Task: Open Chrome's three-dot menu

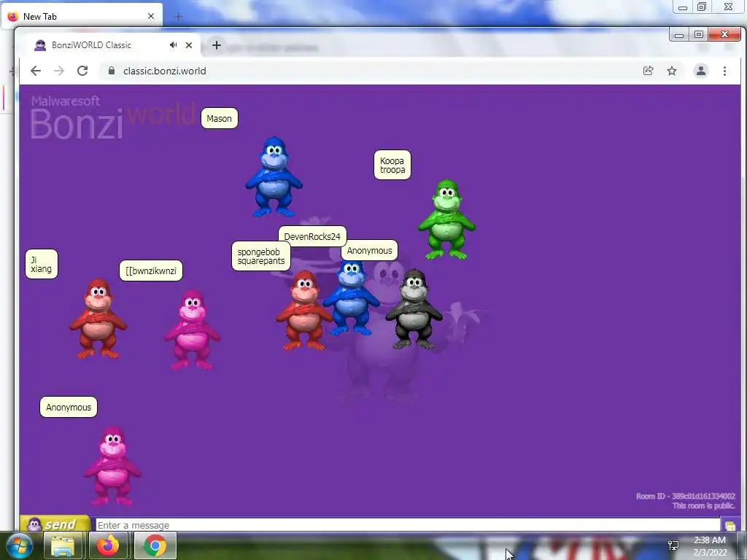Action: (724, 71)
